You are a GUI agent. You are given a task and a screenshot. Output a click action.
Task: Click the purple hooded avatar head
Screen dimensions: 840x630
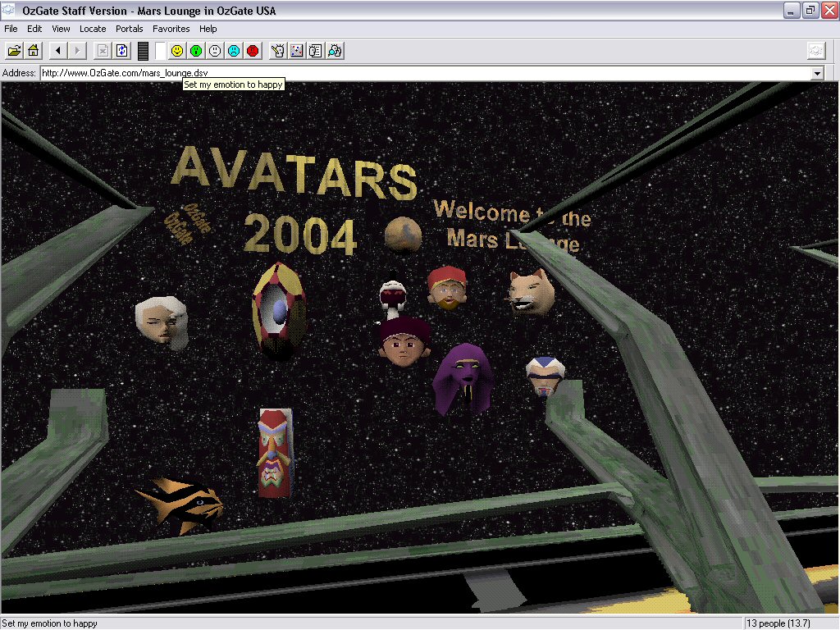coord(463,377)
